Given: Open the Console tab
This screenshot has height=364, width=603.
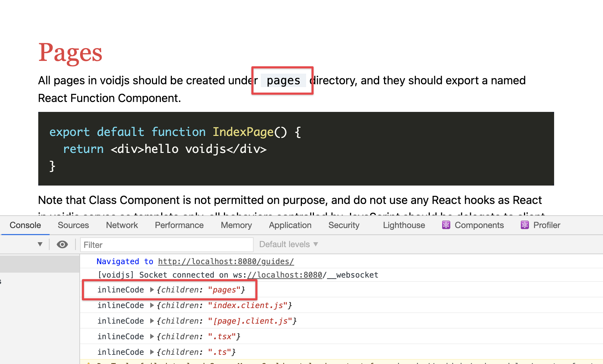Looking at the screenshot, I should (25, 225).
